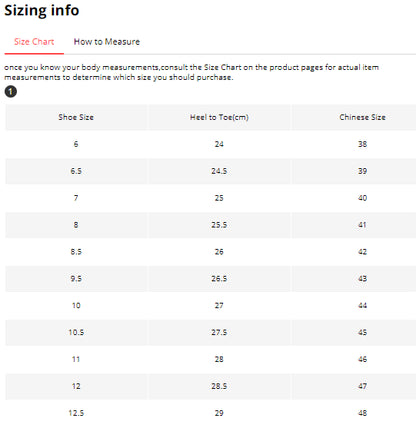
Task: Select the Size Chart tab
Action: pyautogui.click(x=34, y=42)
